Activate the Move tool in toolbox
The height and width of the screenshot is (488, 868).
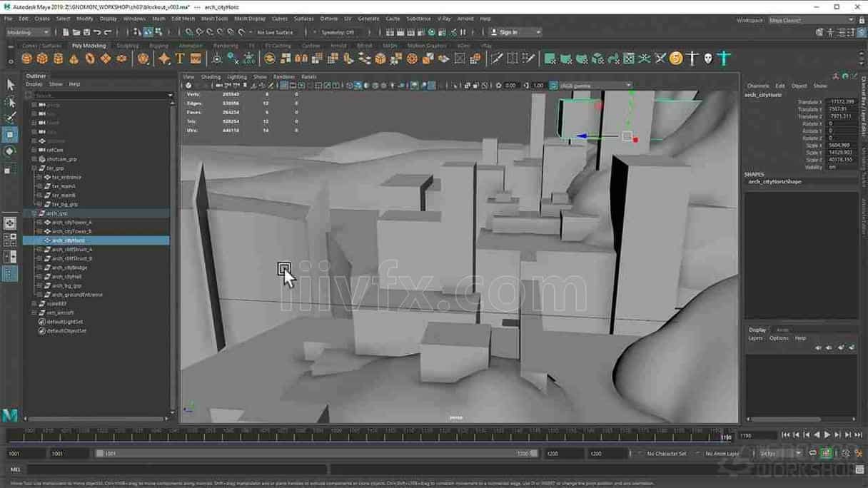coord(10,135)
